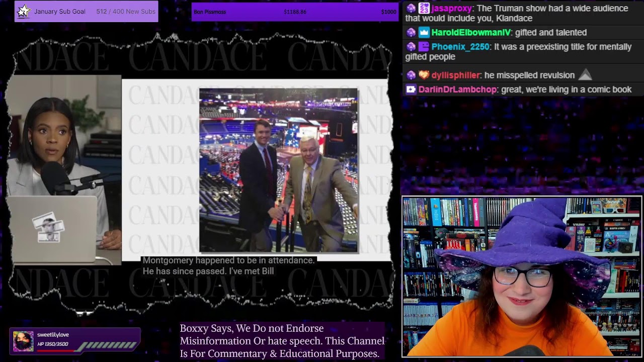Click the purple face badge beside Phoenix_2250
Screen dimensions: 644x362
coord(424,47)
